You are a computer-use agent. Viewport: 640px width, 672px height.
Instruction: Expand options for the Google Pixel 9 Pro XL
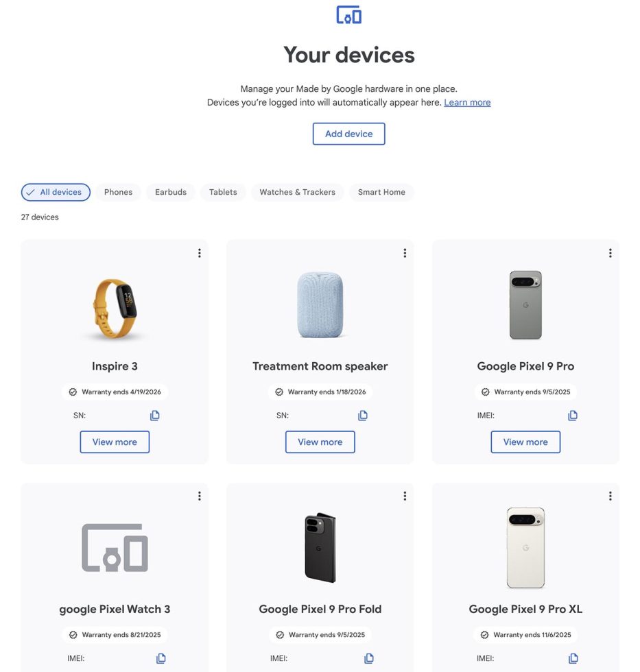click(x=610, y=496)
